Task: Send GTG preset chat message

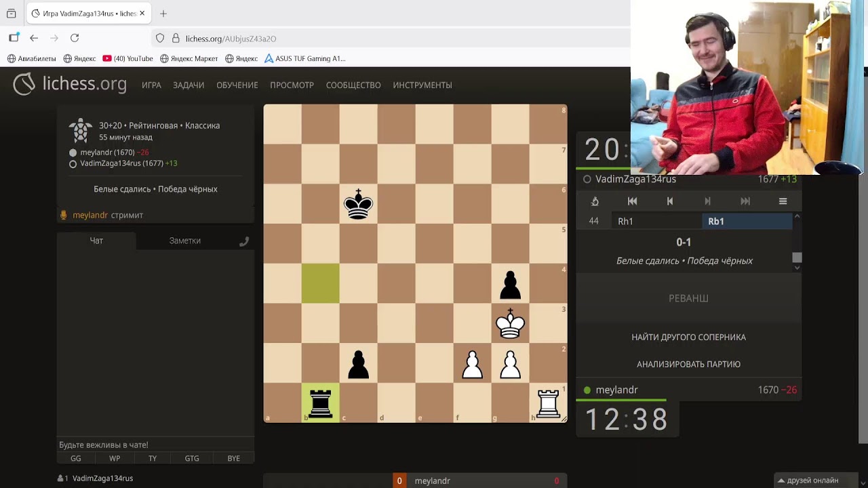Action: pos(192,458)
